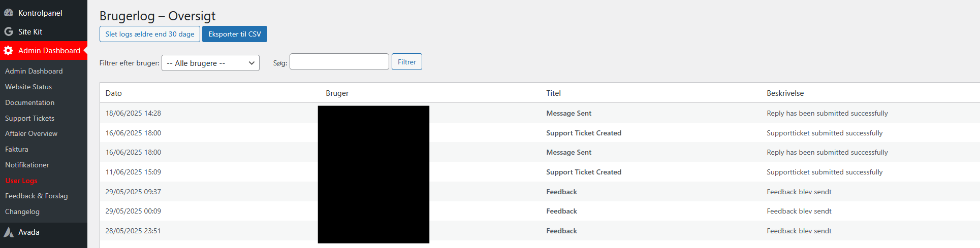Expand the 'Alle brugere' user filter dropdown
Viewport: 980px width, 248px height.
coord(210,63)
